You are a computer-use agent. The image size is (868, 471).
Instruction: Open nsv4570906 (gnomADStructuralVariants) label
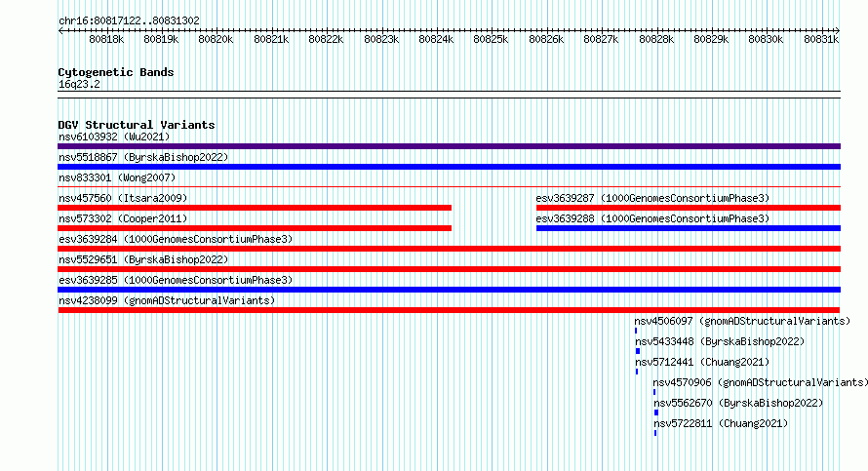click(761, 382)
